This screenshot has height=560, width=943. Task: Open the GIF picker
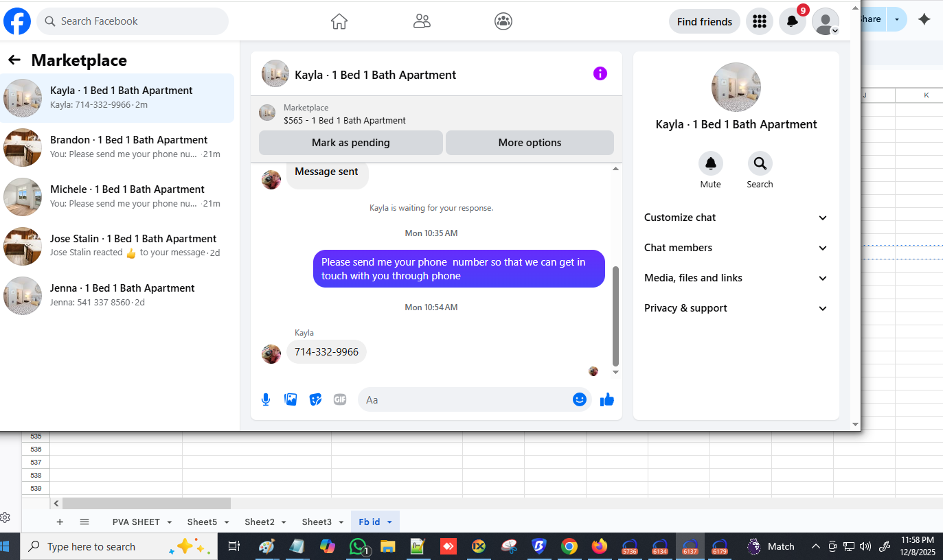(x=340, y=399)
